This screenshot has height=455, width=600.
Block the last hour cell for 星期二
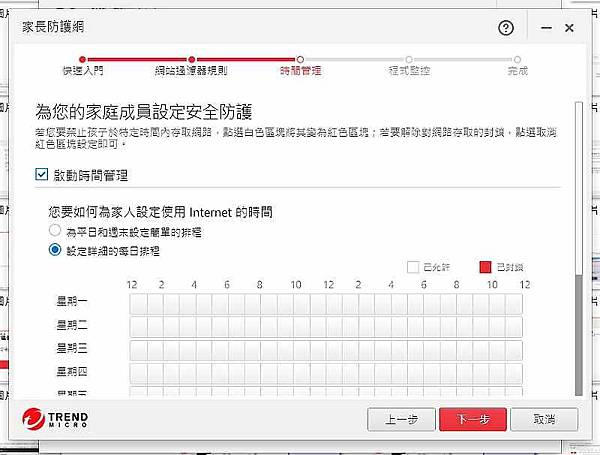(x=514, y=327)
